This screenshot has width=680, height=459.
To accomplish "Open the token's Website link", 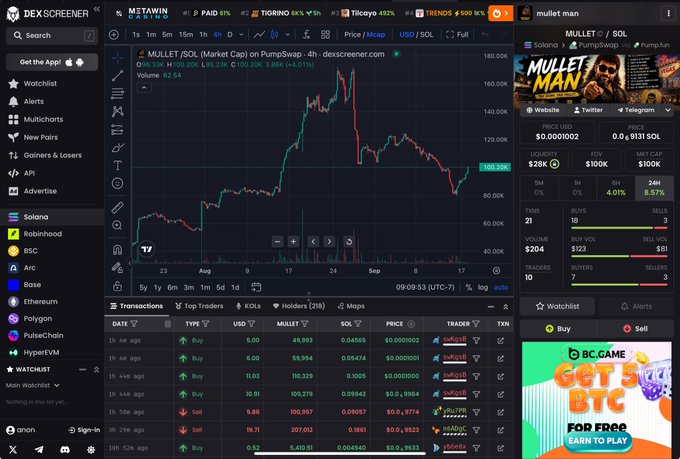I will [543, 110].
